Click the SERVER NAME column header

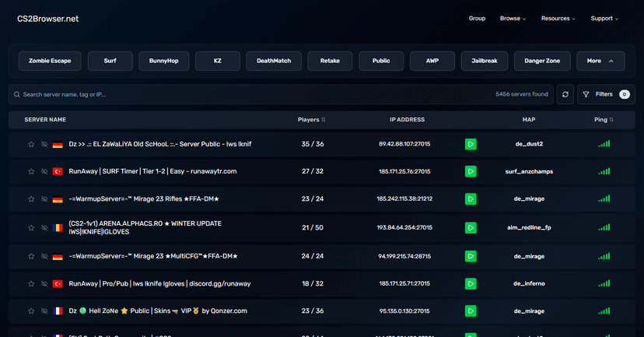[45, 120]
